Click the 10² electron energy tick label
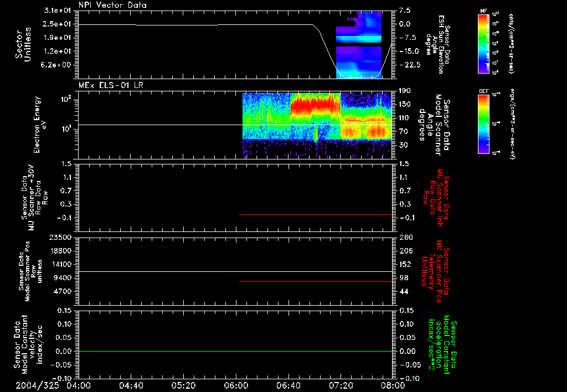567x392 pixels. tap(65, 99)
